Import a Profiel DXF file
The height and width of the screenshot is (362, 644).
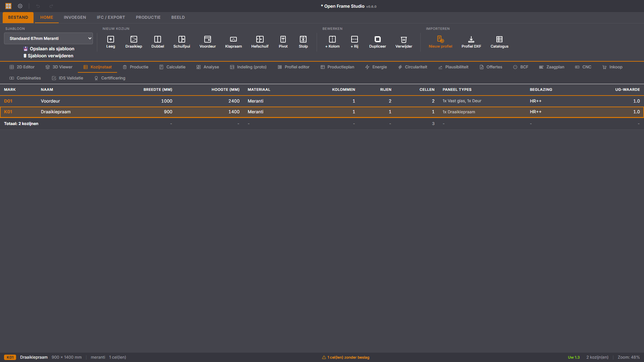pos(471,42)
